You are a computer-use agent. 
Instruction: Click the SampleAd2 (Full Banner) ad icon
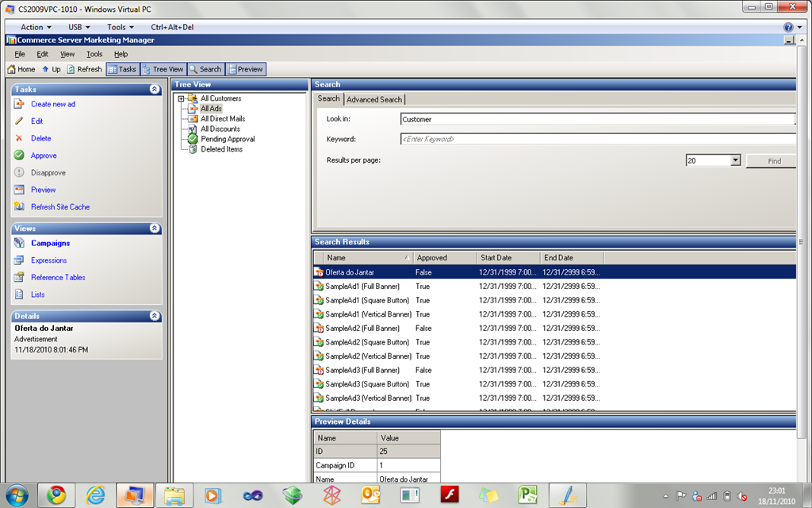click(319, 328)
